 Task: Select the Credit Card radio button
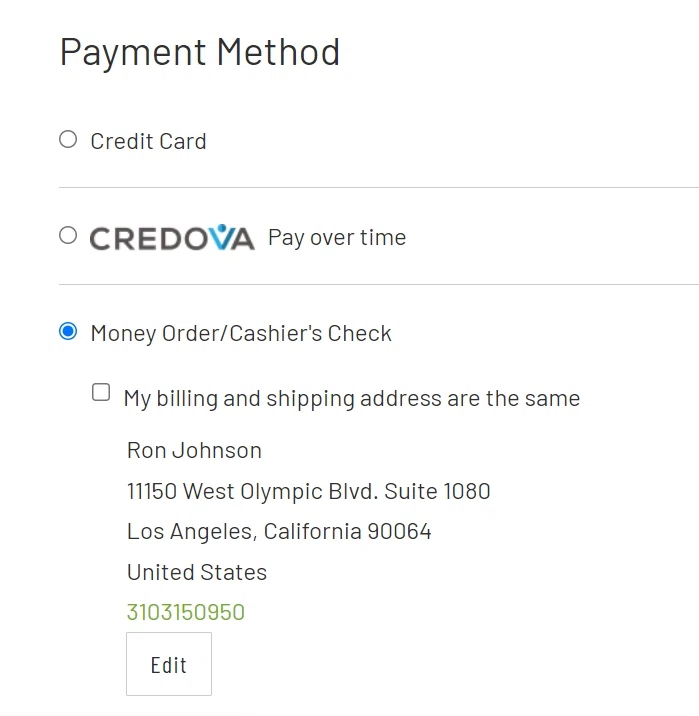pos(68,140)
